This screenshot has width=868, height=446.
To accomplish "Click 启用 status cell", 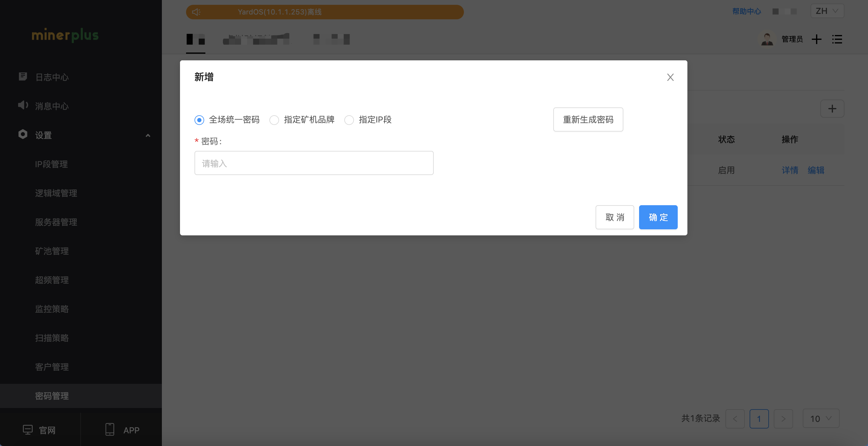I will click(x=726, y=170).
